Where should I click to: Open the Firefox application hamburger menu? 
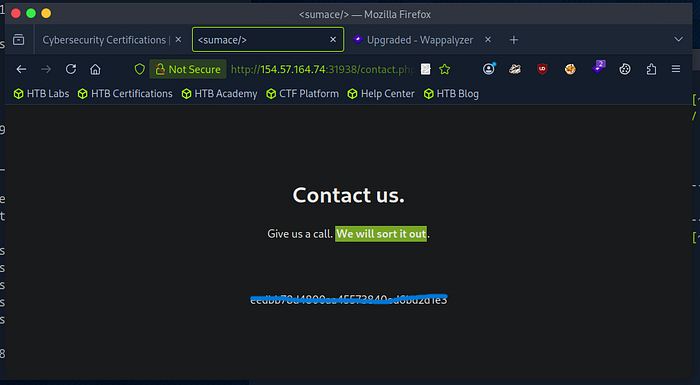[x=676, y=69]
